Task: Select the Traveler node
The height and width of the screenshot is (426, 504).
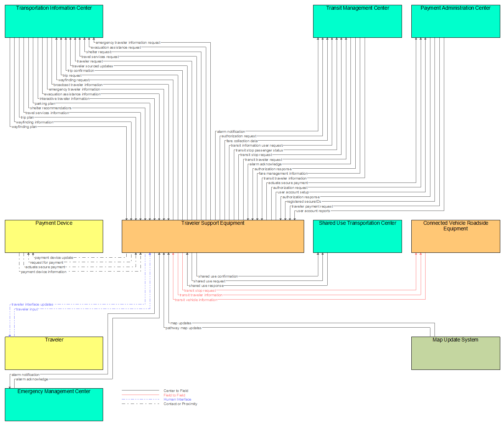Action: click(54, 353)
